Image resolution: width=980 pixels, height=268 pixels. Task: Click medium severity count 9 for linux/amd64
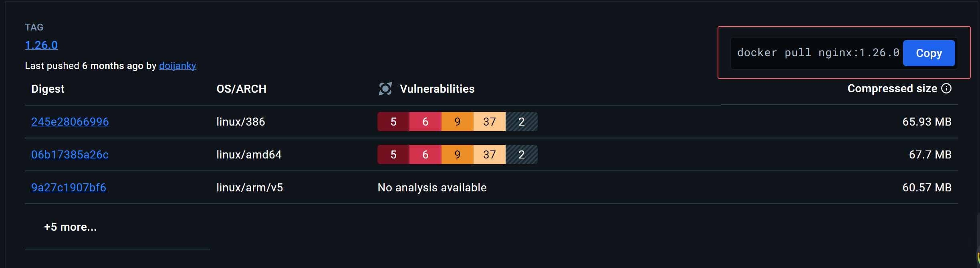pos(458,154)
